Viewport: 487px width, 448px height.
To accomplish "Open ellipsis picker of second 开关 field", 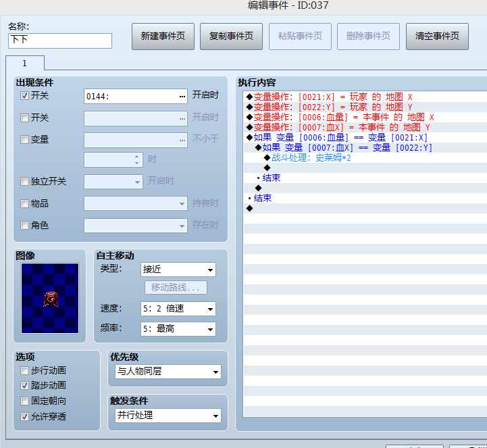I will tap(182, 119).
